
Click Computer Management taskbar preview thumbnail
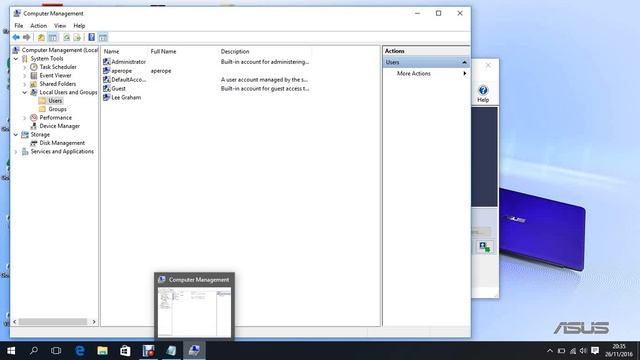pos(194,312)
